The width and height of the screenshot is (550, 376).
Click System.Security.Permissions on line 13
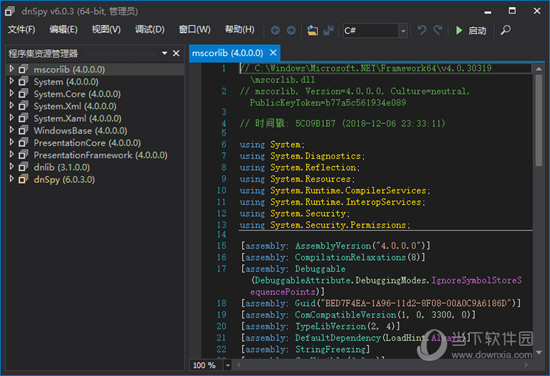[x=338, y=225]
